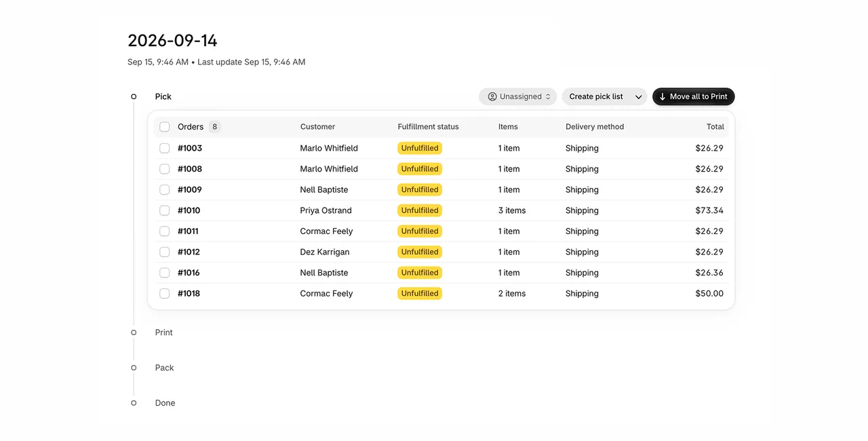The image size is (868, 441).
Task: Select the checkbox for order #1009
Action: pyautogui.click(x=165, y=189)
